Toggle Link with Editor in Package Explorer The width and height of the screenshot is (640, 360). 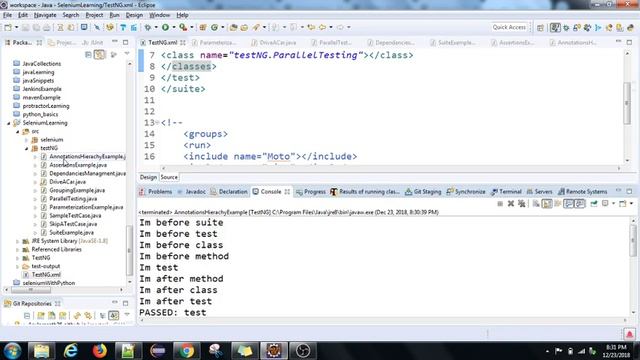tap(100, 54)
